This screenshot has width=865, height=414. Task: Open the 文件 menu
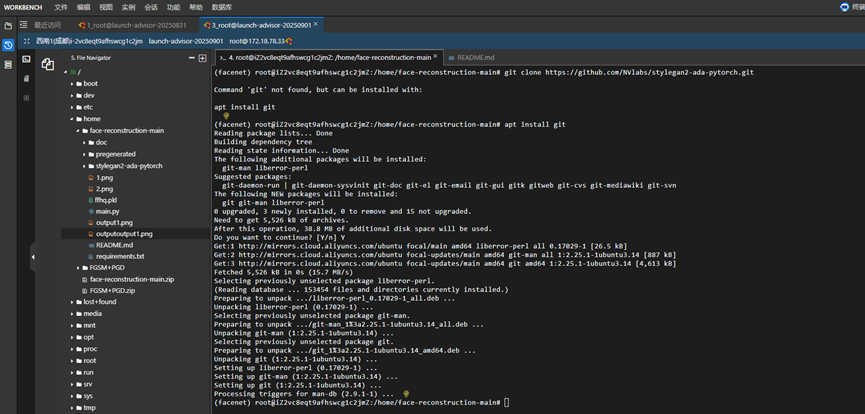coord(61,7)
